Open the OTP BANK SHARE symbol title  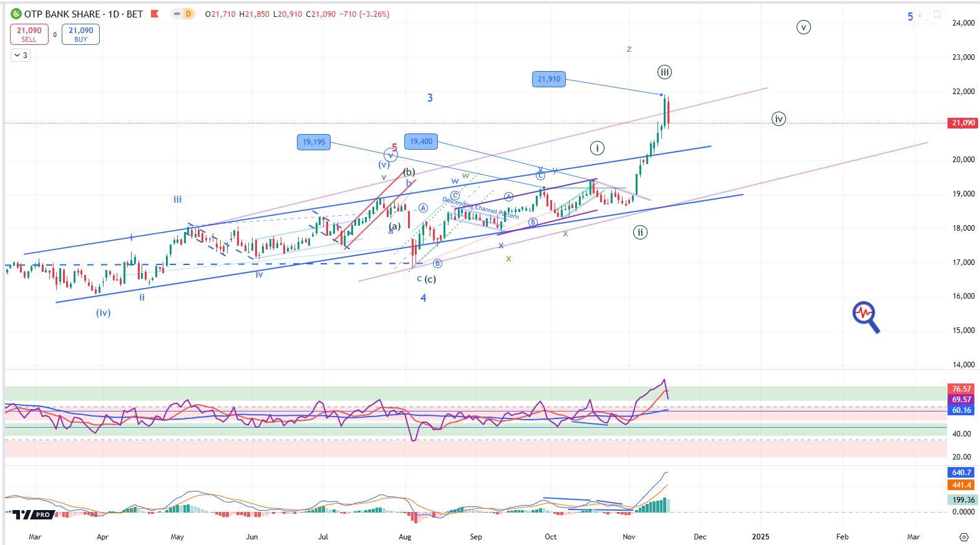click(x=84, y=14)
